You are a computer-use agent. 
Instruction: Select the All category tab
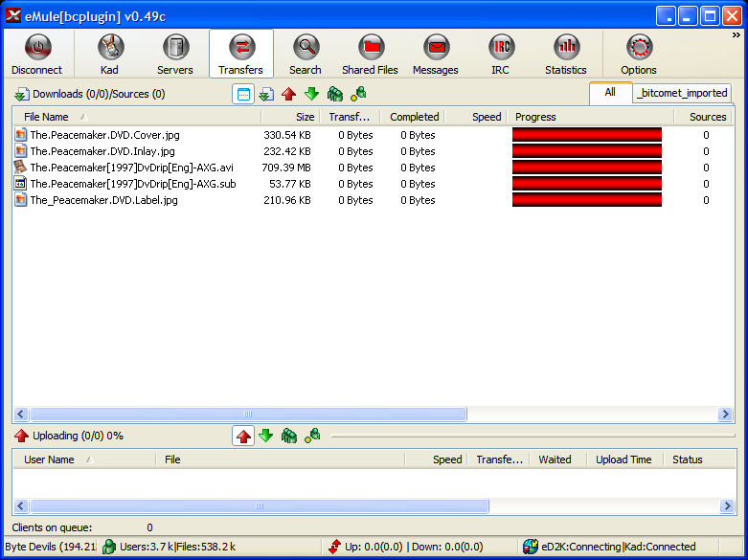coord(610,93)
